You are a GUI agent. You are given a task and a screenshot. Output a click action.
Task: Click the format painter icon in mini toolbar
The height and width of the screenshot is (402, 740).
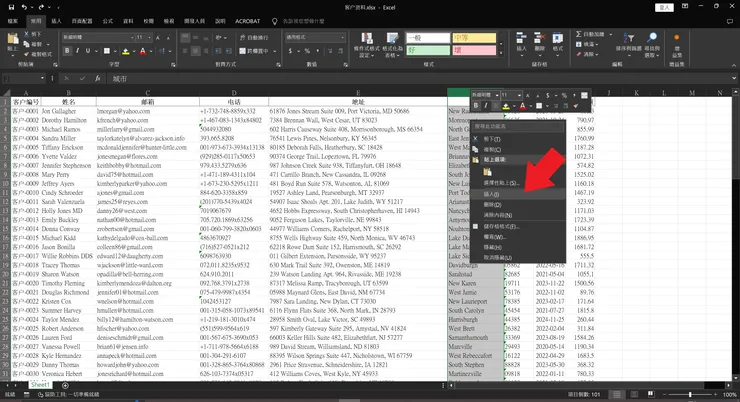(x=576, y=106)
